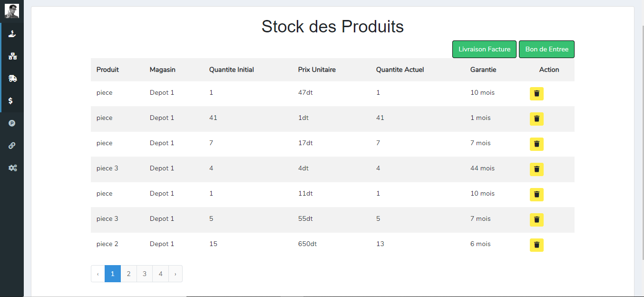Screen dimensions: 644x297
Task: Select page 3 in pagination
Action: tap(144, 274)
